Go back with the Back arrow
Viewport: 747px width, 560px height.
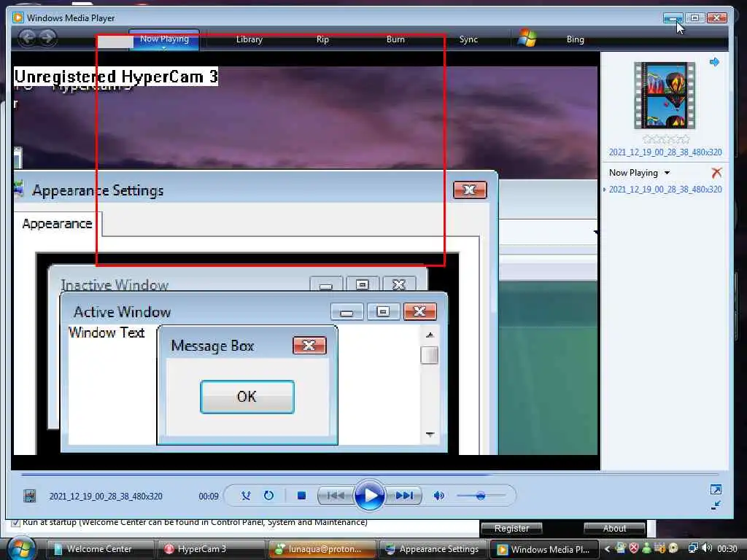click(28, 38)
